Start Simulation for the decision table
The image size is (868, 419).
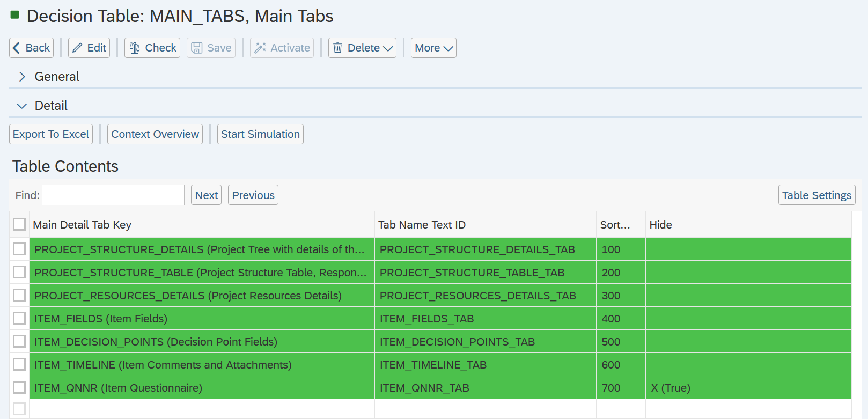click(260, 134)
